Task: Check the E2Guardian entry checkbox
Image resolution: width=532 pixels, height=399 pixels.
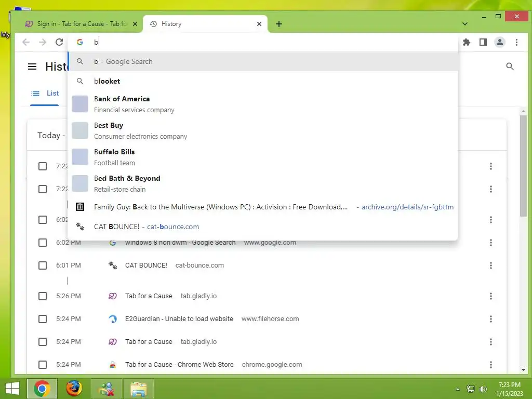Action: coord(43,319)
